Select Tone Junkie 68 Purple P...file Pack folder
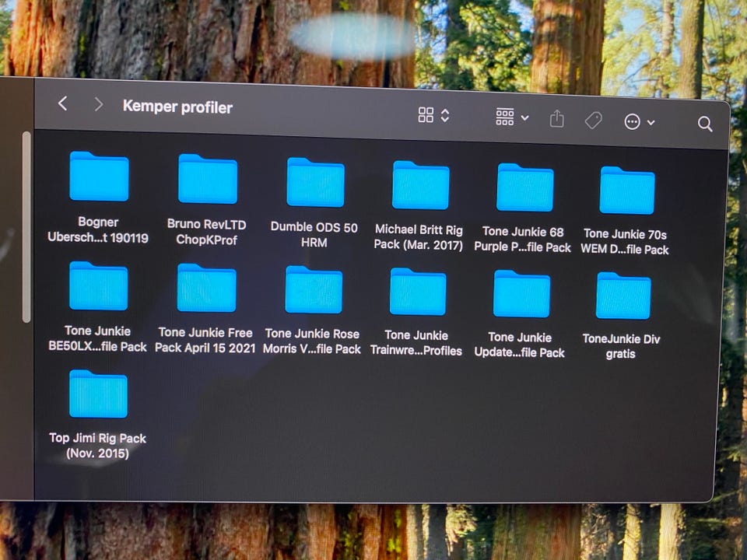The height and width of the screenshot is (560, 747). (525, 187)
